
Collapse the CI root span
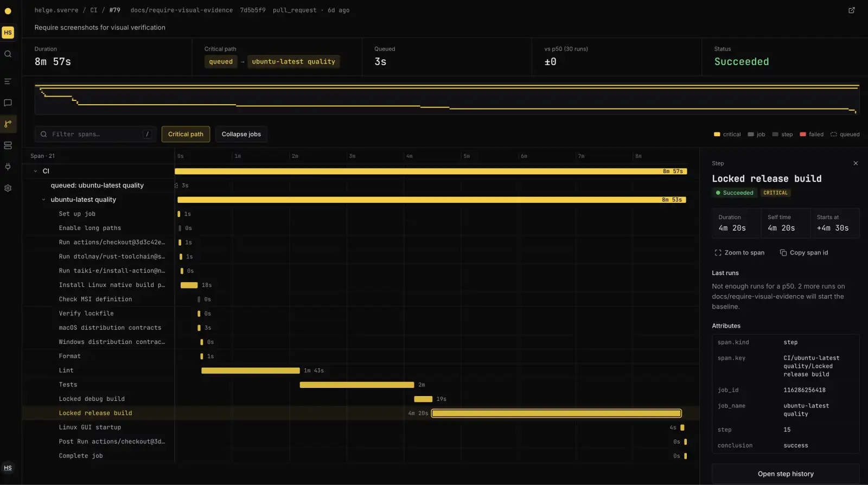click(x=36, y=171)
